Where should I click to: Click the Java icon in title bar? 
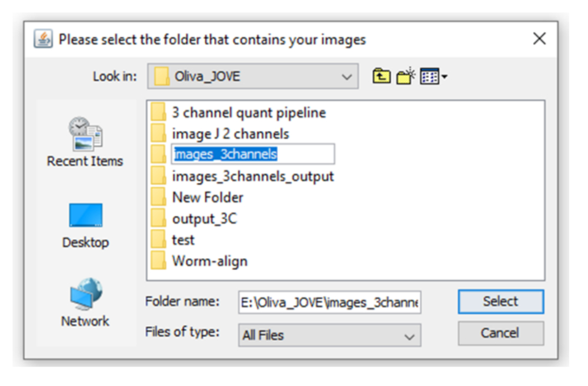pyautogui.click(x=43, y=40)
